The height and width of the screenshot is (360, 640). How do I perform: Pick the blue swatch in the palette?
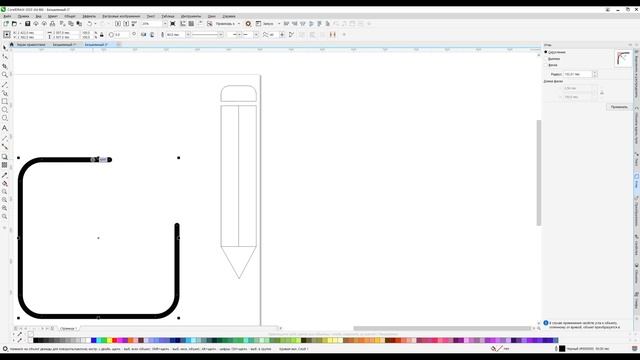(93, 340)
